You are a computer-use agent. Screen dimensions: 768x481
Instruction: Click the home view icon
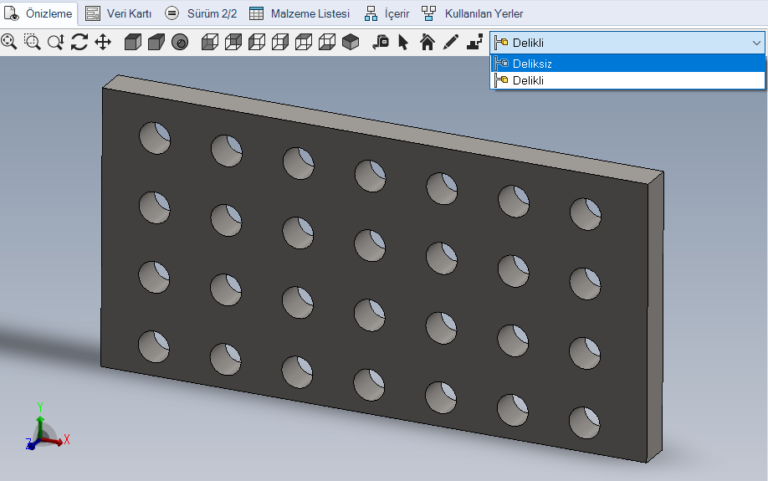tap(427, 42)
